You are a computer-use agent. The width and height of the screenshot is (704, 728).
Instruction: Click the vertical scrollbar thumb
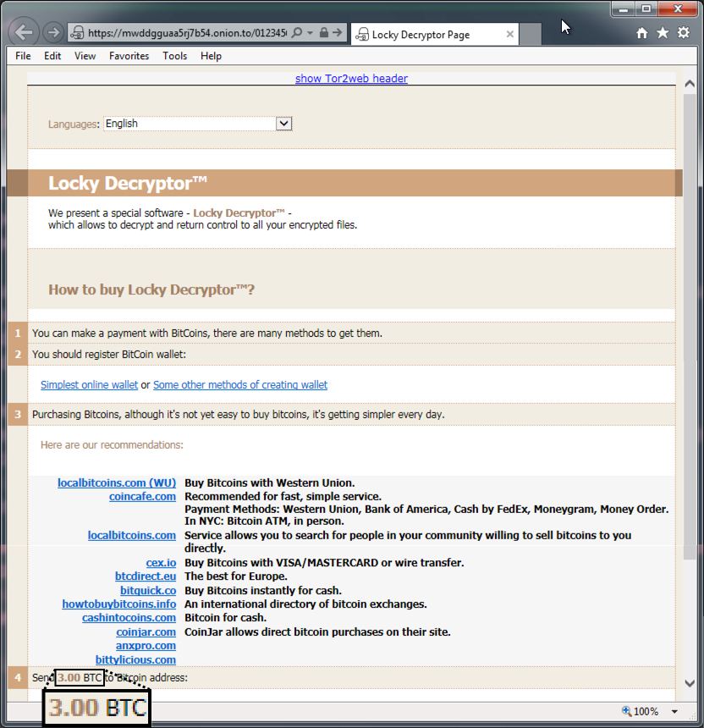pos(690,327)
